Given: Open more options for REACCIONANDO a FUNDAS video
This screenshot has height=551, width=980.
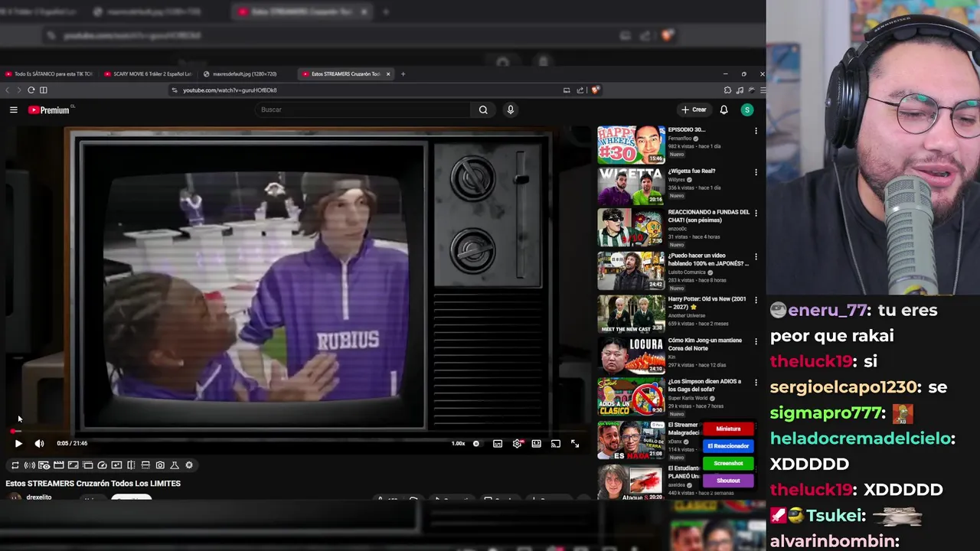Looking at the screenshot, I should click(756, 214).
